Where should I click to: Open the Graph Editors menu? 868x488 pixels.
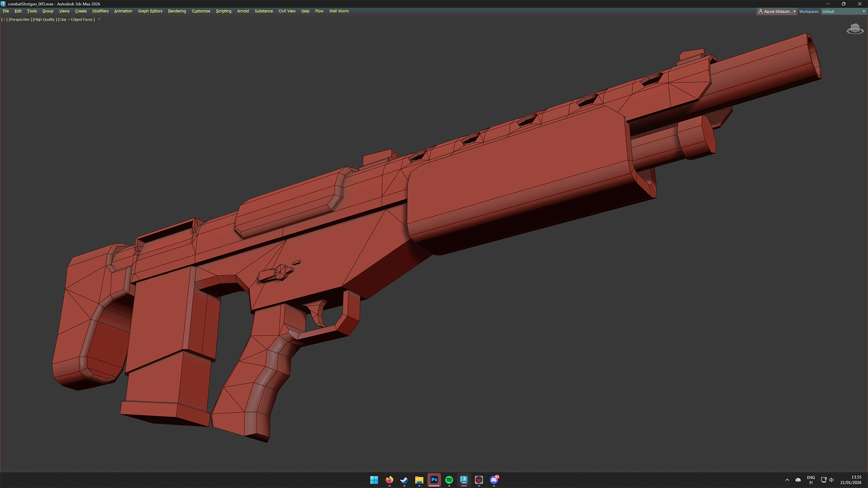point(150,11)
